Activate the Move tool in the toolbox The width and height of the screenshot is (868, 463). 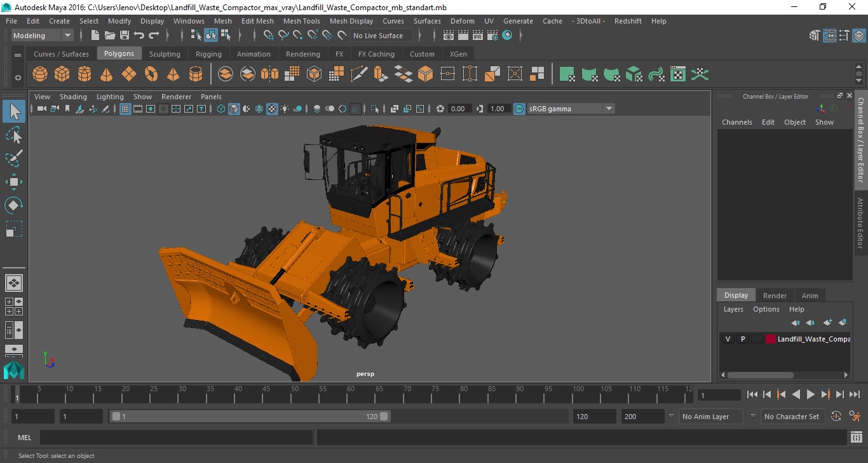coord(14,182)
